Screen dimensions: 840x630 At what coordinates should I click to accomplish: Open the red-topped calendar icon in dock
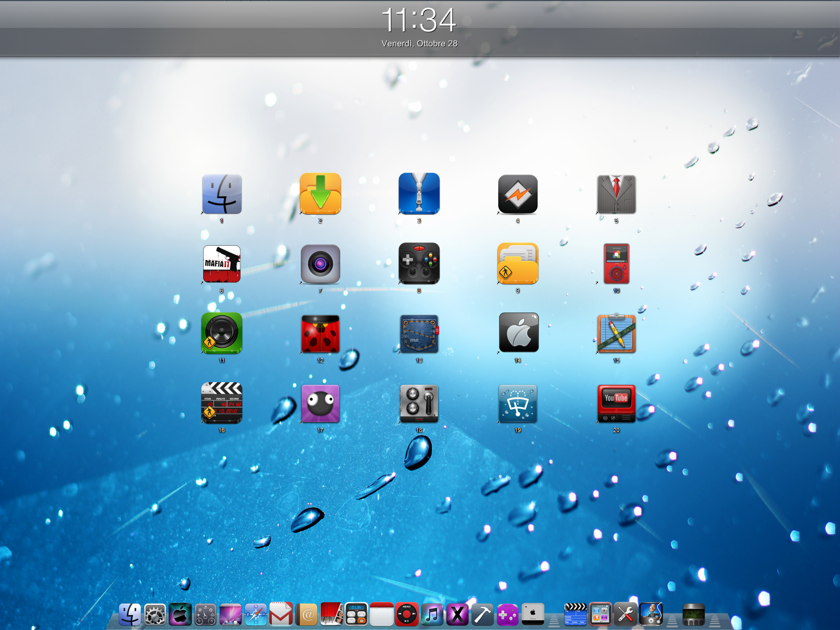[382, 614]
